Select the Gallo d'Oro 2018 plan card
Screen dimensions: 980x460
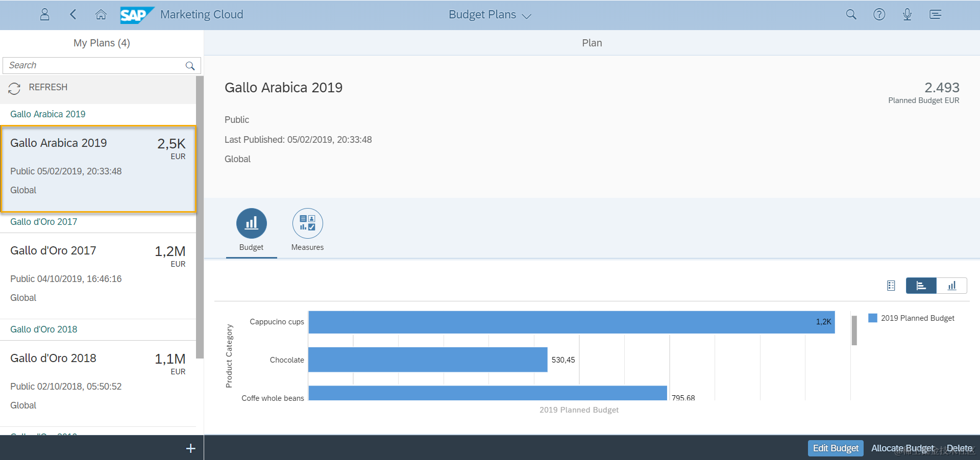(x=98, y=384)
